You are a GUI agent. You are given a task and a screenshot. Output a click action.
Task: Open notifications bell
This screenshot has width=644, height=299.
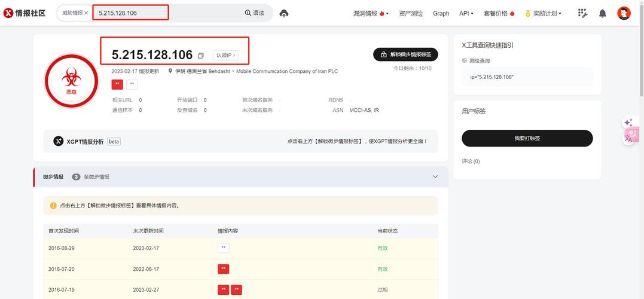tap(603, 13)
